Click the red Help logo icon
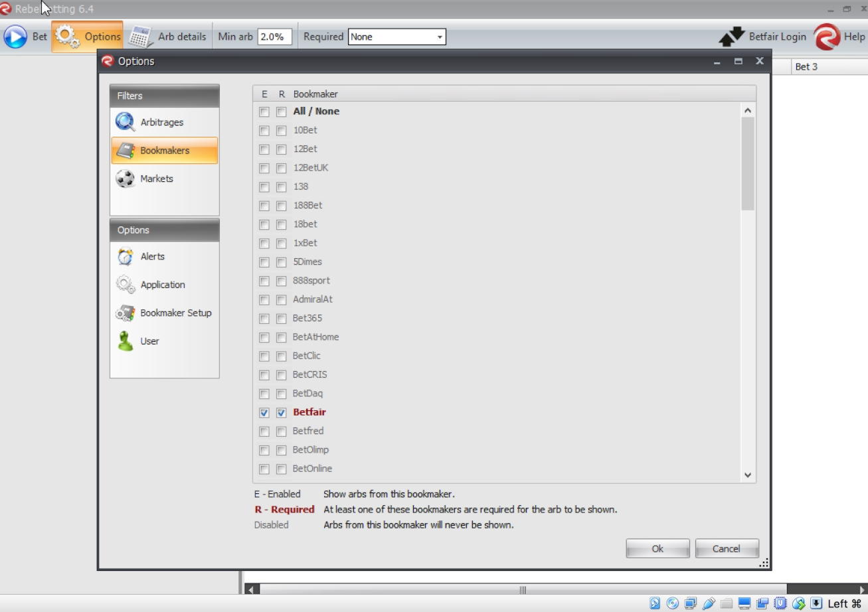This screenshot has width=868, height=612. click(x=827, y=37)
